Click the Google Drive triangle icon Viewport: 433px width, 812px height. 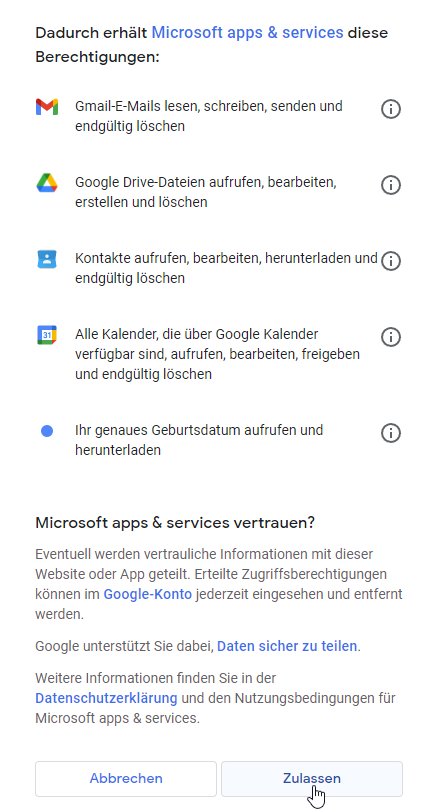click(47, 183)
